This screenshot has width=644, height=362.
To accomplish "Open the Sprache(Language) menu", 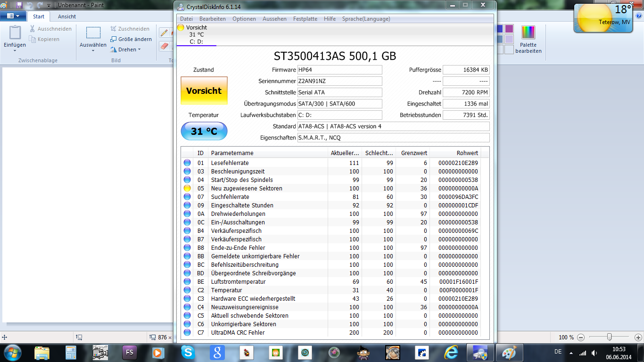I will pyautogui.click(x=366, y=19).
